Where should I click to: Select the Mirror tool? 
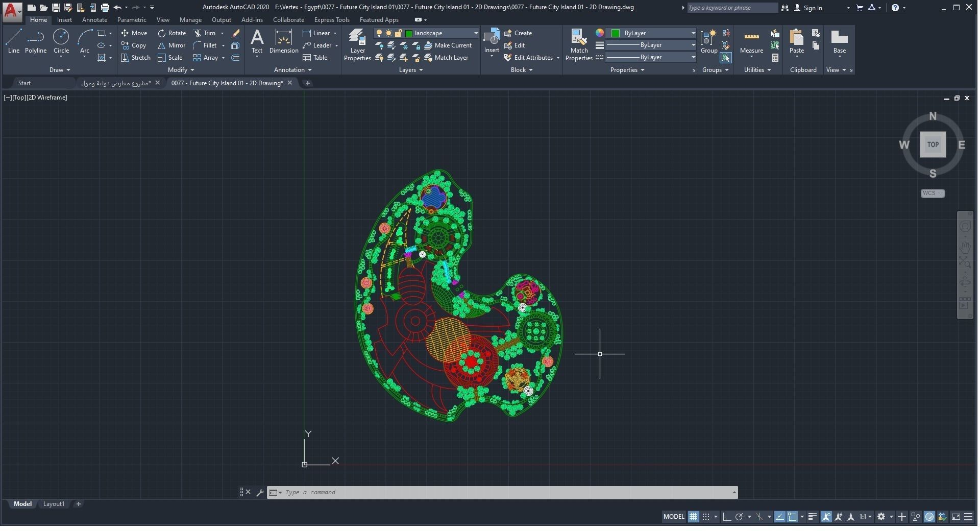tap(171, 45)
